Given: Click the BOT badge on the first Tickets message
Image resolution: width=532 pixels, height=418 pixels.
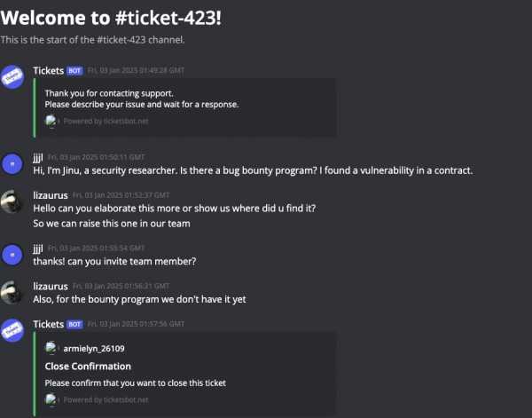Looking at the screenshot, I should click(x=74, y=71).
